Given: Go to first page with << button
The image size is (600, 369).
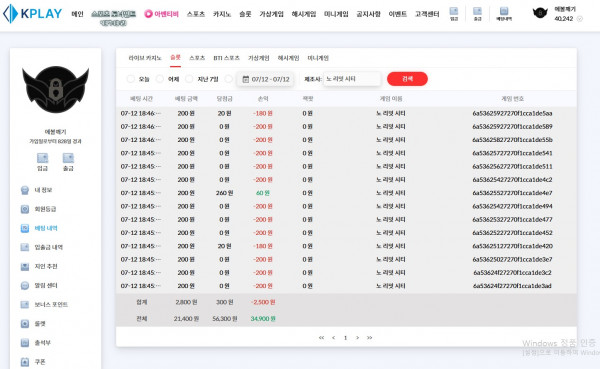Looking at the screenshot, I should [x=321, y=338].
